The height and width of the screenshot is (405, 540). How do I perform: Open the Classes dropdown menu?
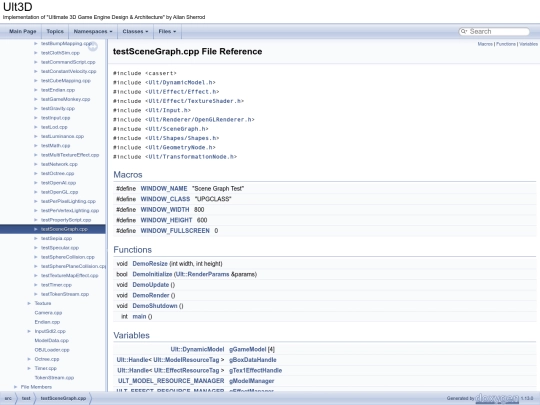(135, 31)
